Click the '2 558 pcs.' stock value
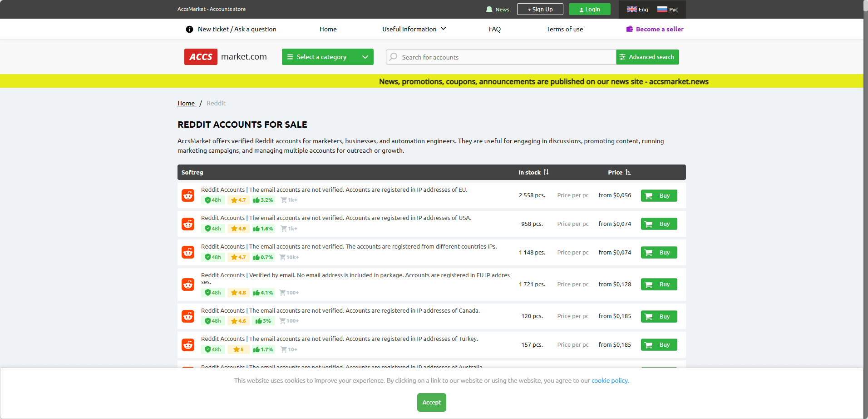The width and height of the screenshot is (868, 419). tap(532, 195)
